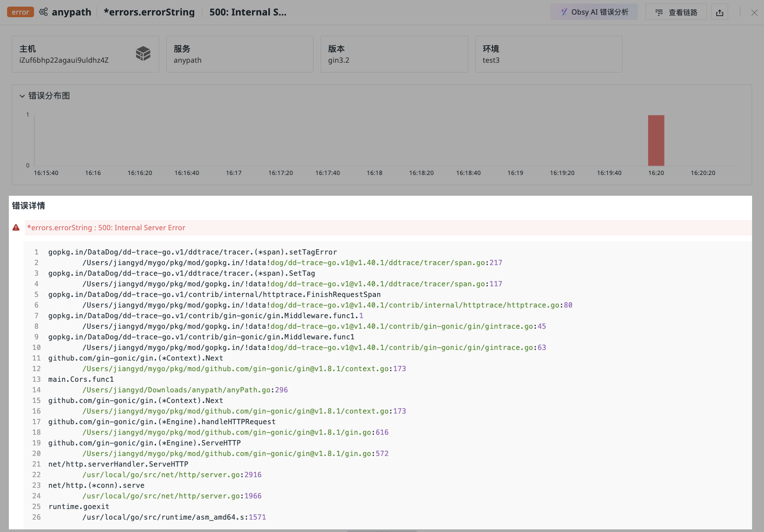This screenshot has width=764, height=532.
Task: Click the httptrace.FinishRequestSpan stack line
Action: tap(214, 294)
